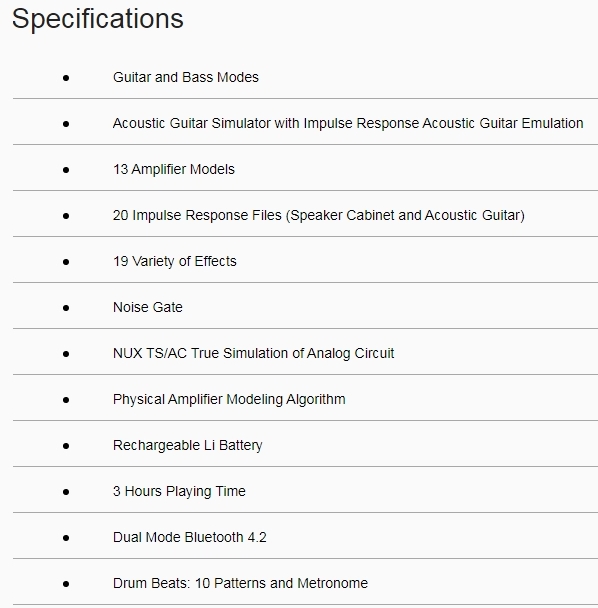Click the bullet beside 19 Variety of Effects
Viewport: 598px width, 608px height.
(x=66, y=262)
